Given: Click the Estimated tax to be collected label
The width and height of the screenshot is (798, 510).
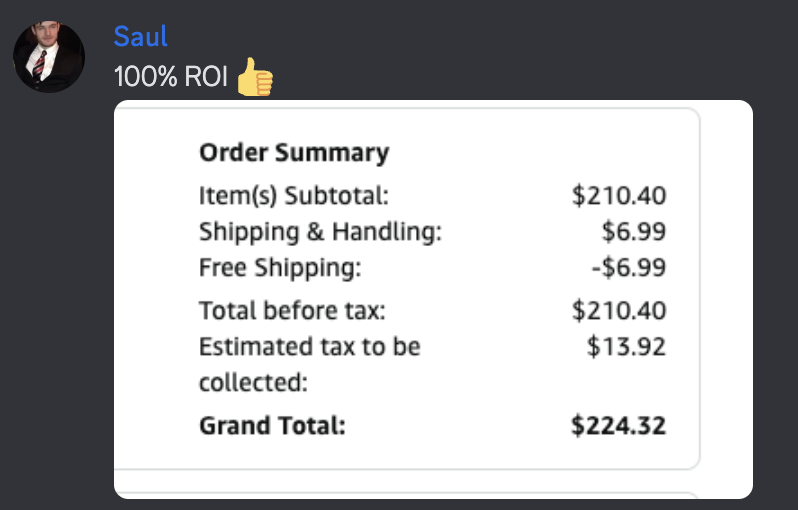Looking at the screenshot, I should [x=309, y=347].
